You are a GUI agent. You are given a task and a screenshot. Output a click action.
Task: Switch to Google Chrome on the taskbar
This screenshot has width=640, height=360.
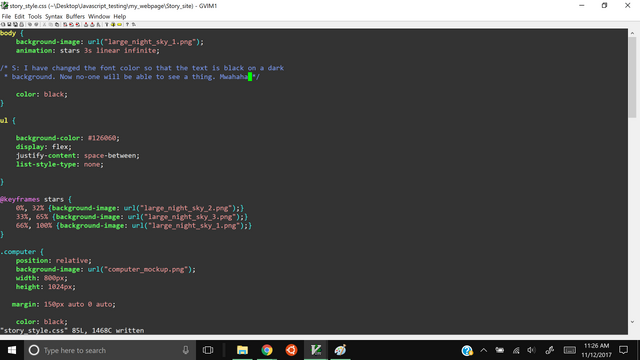267,350
